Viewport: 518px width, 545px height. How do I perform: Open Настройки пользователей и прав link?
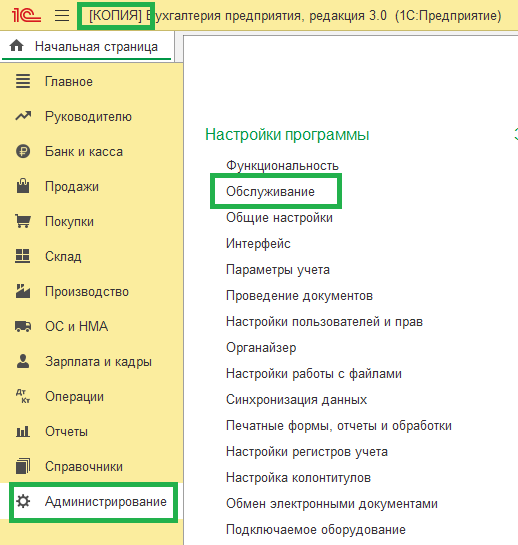coord(324,322)
